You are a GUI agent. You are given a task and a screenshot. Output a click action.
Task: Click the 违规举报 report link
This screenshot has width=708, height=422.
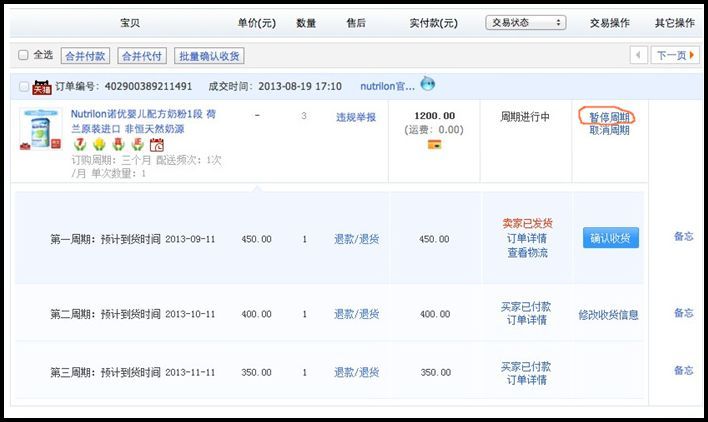click(x=356, y=117)
